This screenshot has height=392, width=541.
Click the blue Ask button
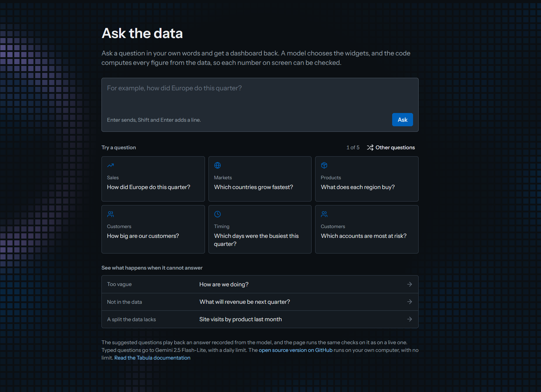point(403,120)
